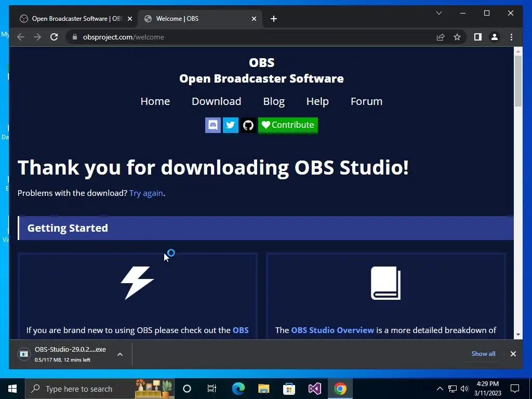The image size is (532, 399).
Task: Reload the current page
Action: (x=54, y=37)
